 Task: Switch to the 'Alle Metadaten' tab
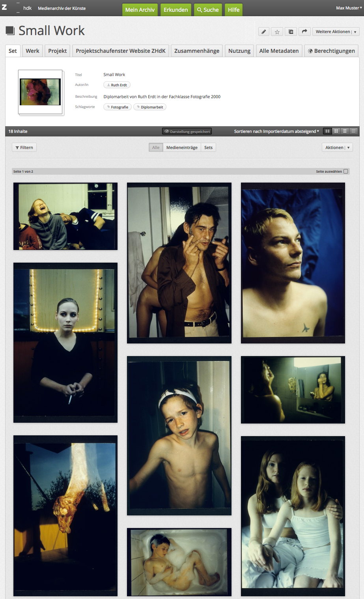(x=279, y=51)
